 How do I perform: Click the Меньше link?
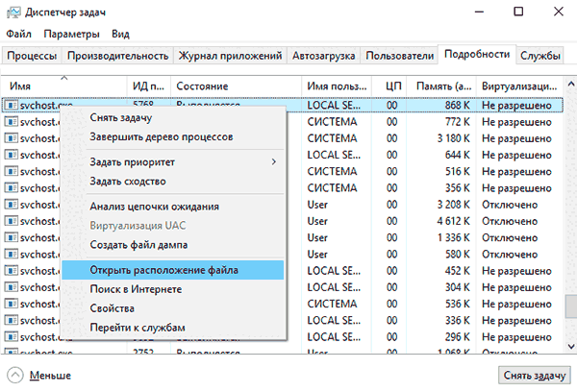tap(50, 376)
